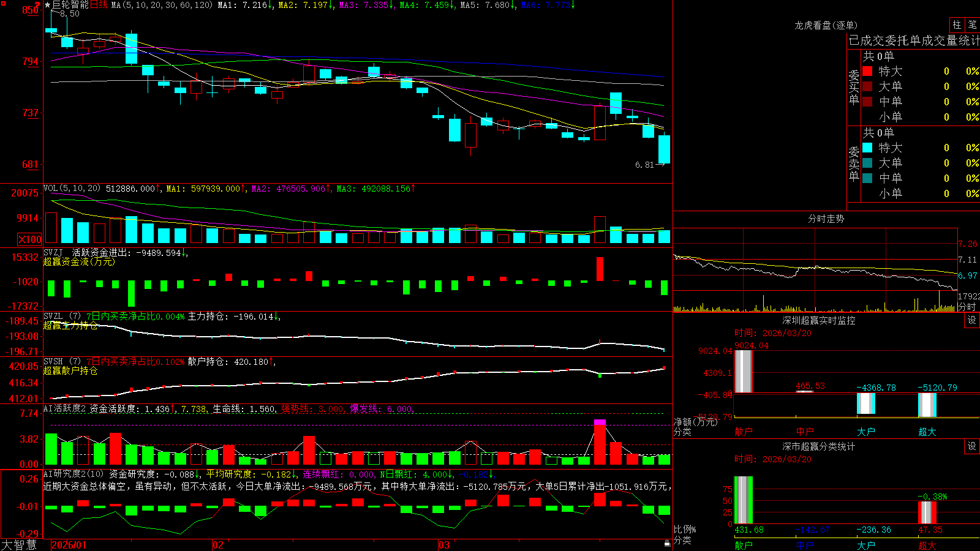Click the 散户 bar in 深圳超赢实时监控
980x551 pixels.
click(743, 371)
